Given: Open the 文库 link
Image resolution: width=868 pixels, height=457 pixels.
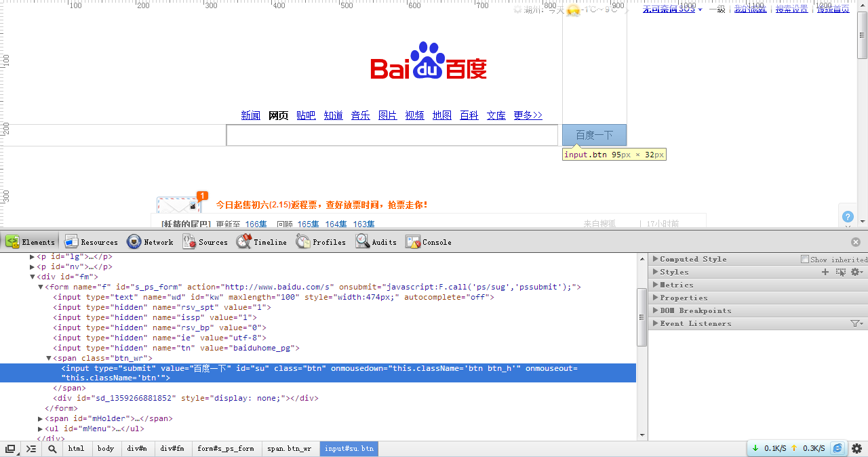Looking at the screenshot, I should (x=496, y=116).
